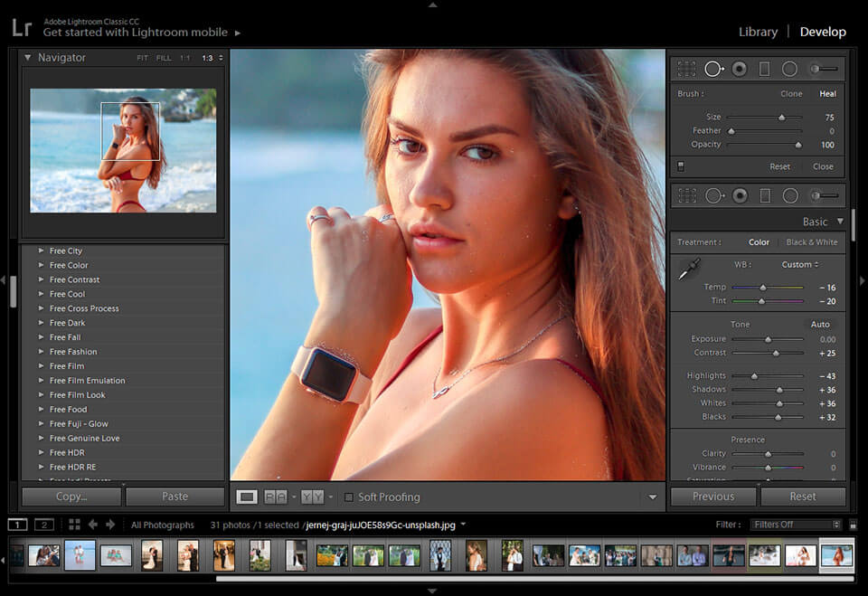Adjust the Contrast slider handle

click(x=776, y=353)
